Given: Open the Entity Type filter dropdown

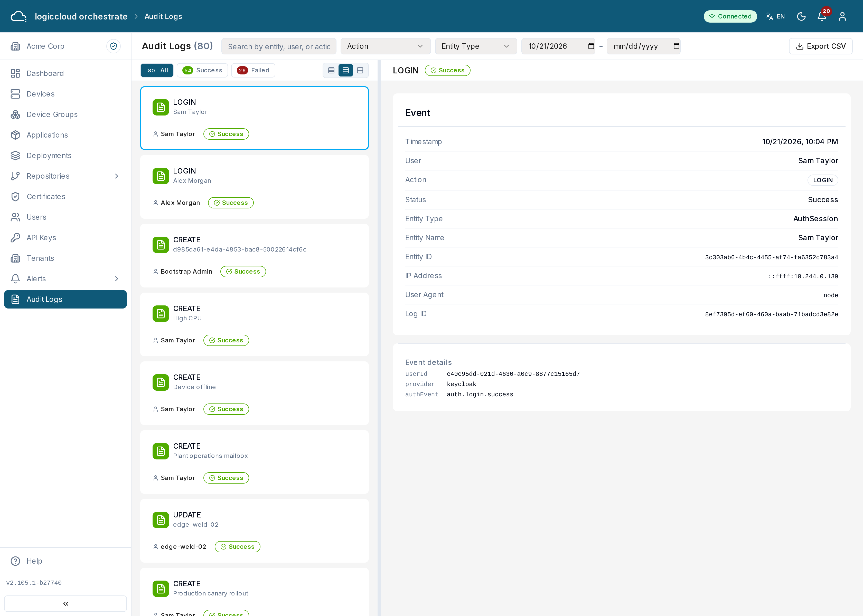Looking at the screenshot, I should (475, 46).
